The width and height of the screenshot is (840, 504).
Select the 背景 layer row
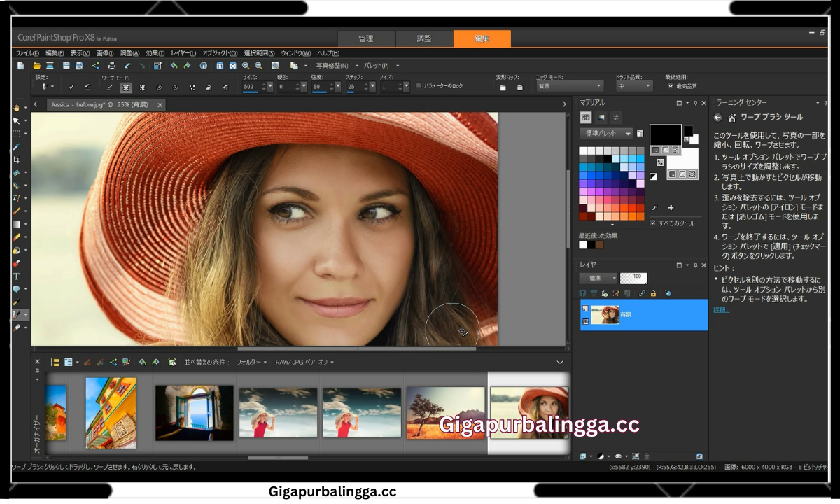tap(643, 315)
